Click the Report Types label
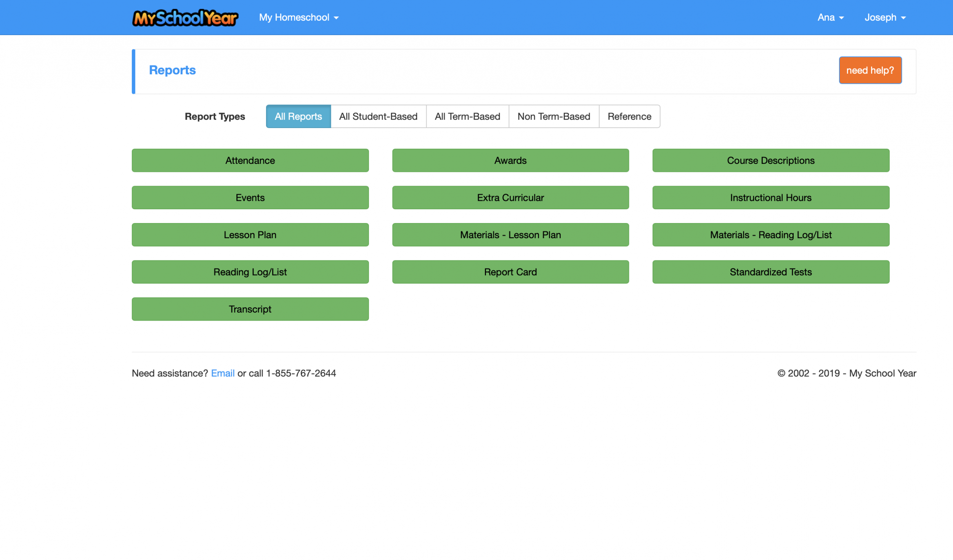This screenshot has height=560, width=953. pyautogui.click(x=215, y=117)
